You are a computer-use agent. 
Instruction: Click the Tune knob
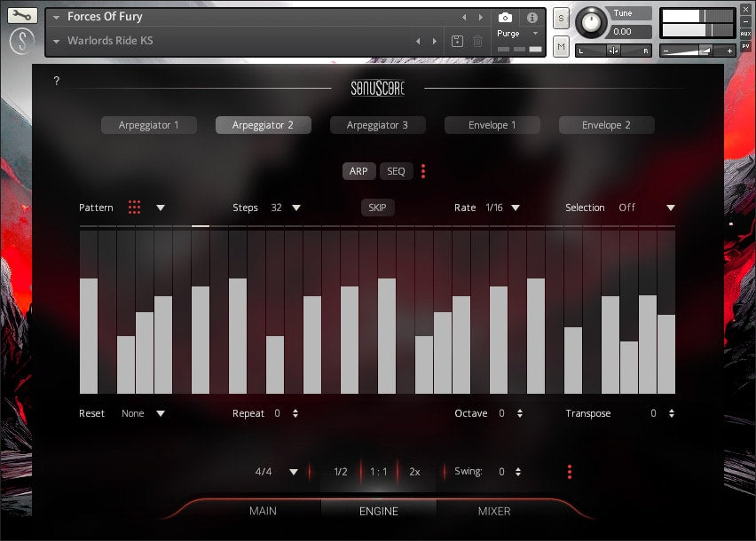click(591, 22)
